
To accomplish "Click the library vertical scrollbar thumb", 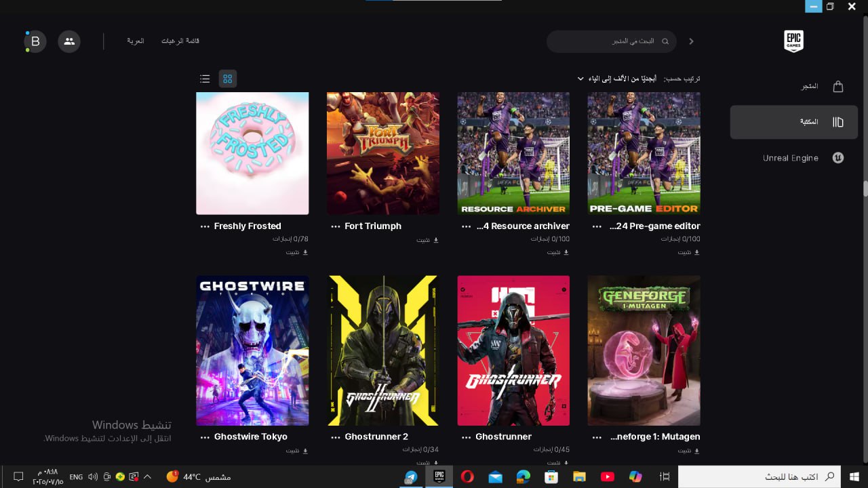I will [865, 188].
